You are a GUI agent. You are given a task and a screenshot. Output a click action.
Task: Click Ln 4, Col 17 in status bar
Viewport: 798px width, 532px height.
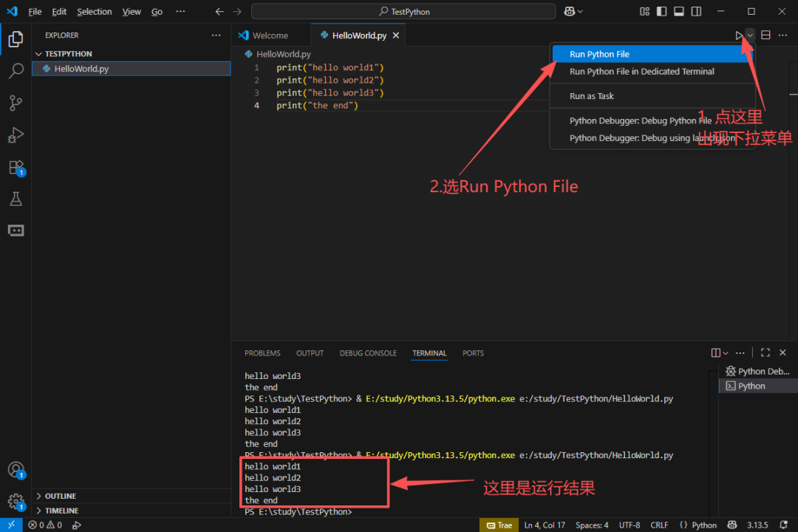point(545,525)
